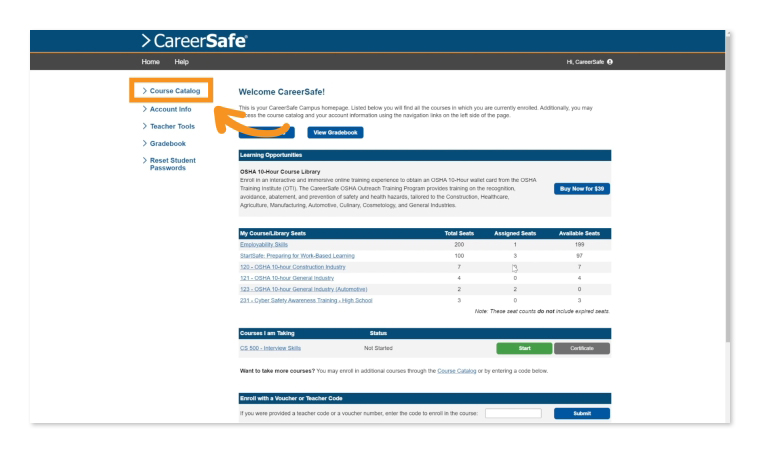Click the Learning Opportunities section header
This screenshot has height=453, width=760.
coord(271,155)
